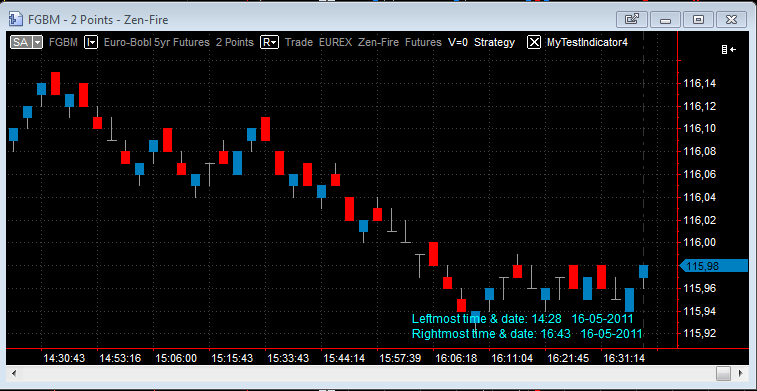
Task: Click the Rightmost time & date text
Action: [527, 334]
